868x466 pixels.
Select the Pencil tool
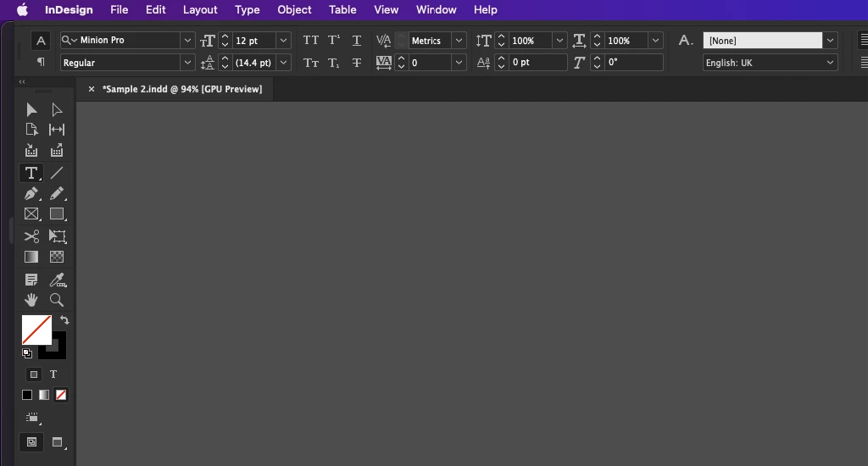57,194
